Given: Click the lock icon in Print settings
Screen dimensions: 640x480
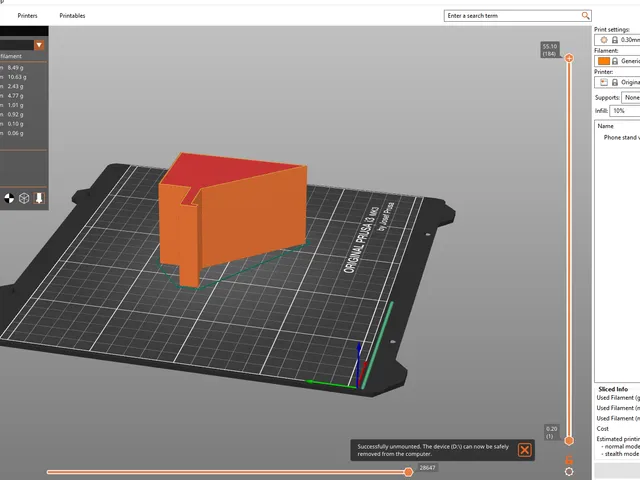Looking at the screenshot, I should coord(615,40).
